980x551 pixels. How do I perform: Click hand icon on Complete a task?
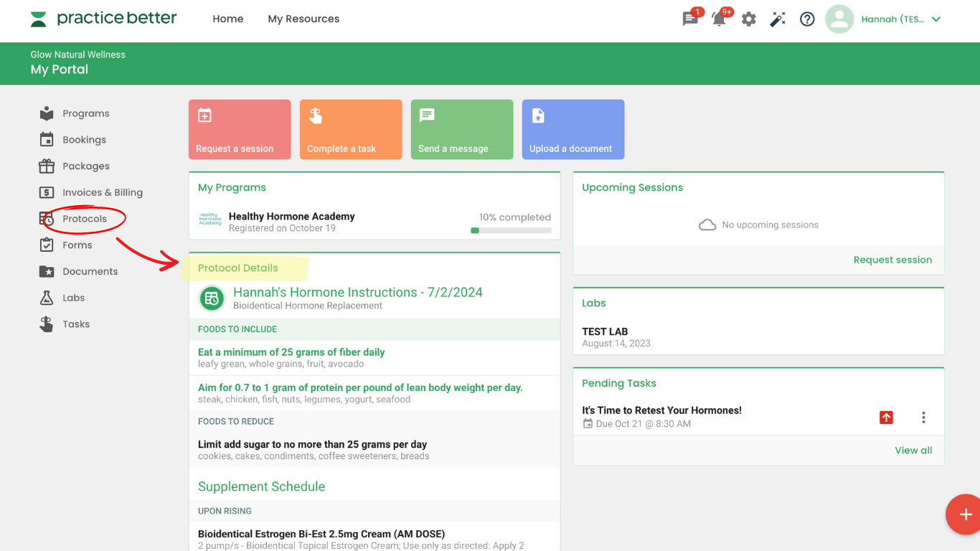coord(316,116)
